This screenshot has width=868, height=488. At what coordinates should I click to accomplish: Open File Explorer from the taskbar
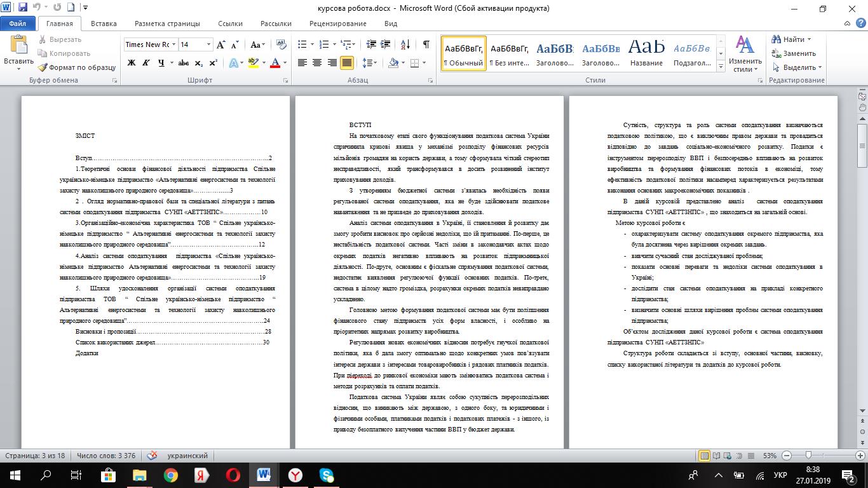coord(139,475)
